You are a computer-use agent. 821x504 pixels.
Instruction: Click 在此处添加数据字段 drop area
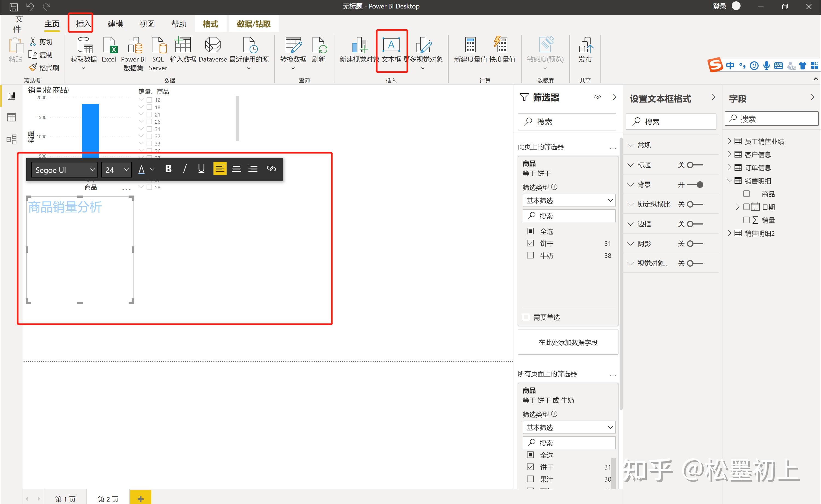[568, 342]
